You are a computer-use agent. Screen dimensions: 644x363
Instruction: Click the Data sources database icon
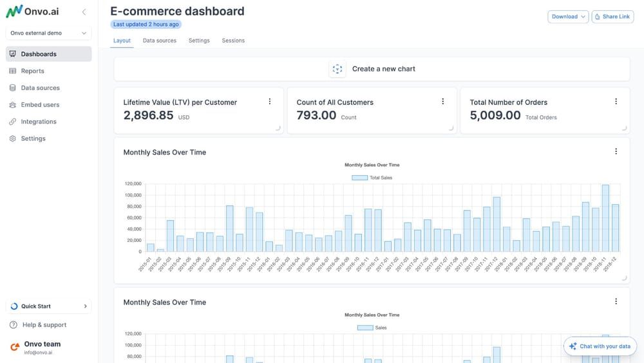13,88
